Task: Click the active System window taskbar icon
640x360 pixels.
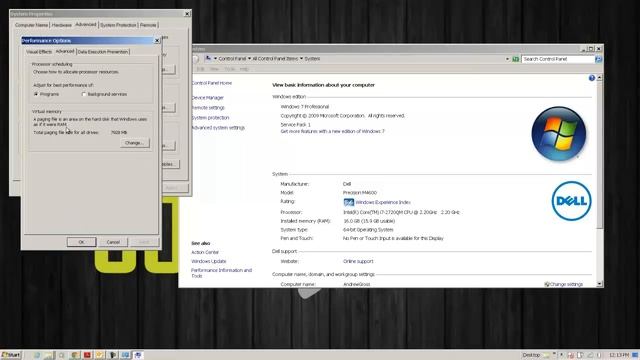Action: [138, 355]
